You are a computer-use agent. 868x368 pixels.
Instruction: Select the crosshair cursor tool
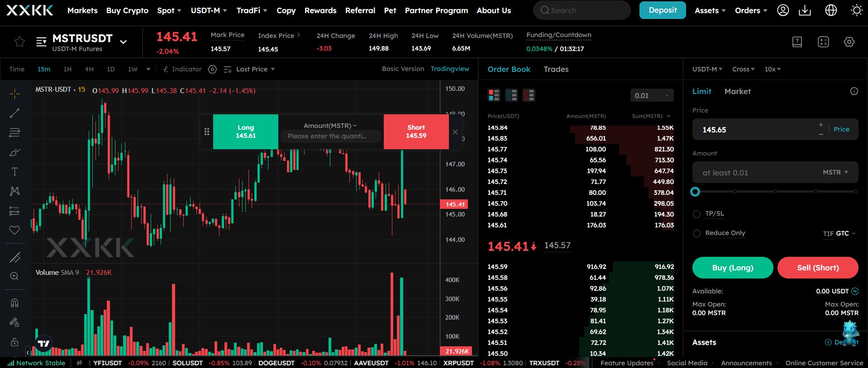click(x=14, y=94)
